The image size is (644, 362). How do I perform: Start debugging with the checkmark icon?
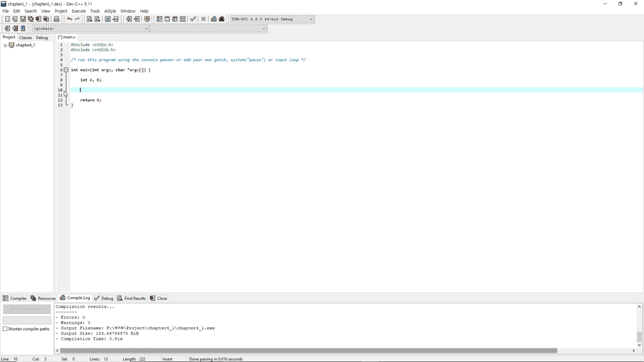[193, 19]
